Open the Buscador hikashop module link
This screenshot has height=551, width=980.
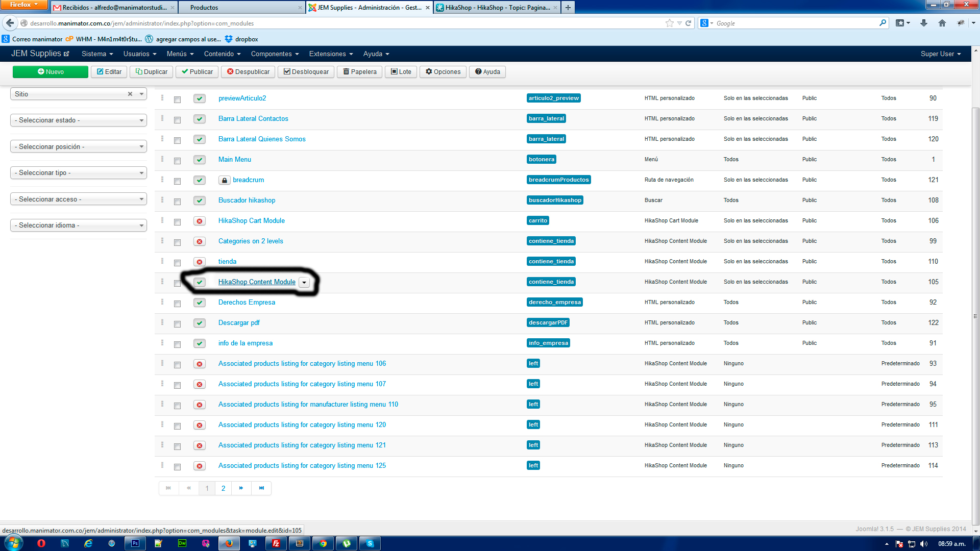click(247, 201)
